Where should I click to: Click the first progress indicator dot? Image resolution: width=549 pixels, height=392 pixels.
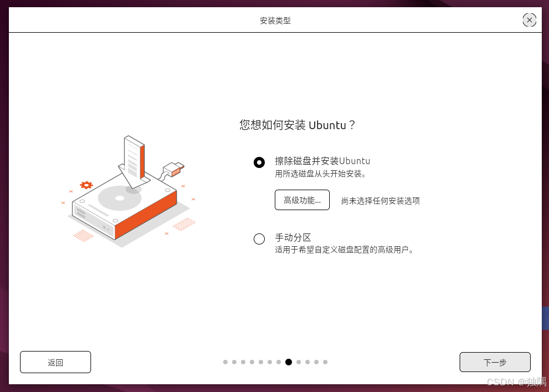[x=225, y=362]
